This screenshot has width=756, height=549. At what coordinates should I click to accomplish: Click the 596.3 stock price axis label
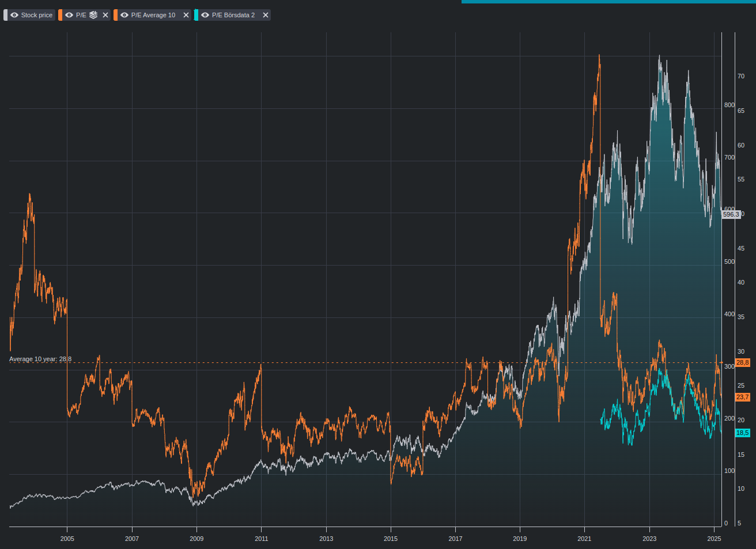tap(731, 214)
